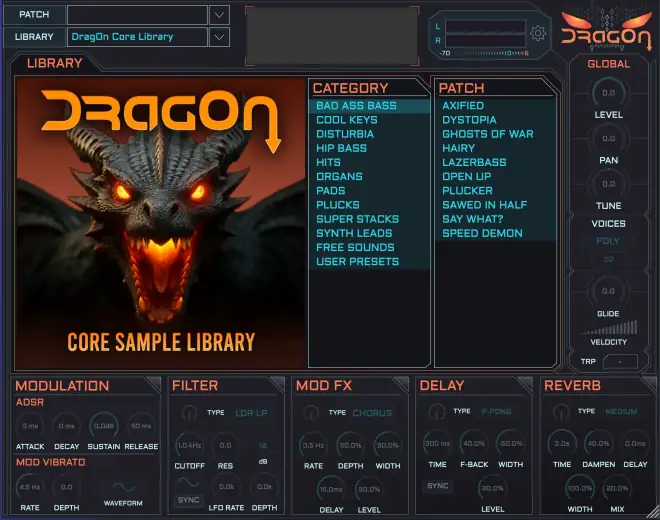Load the PLUCKER patch
This screenshot has width=660, height=520.
point(495,191)
